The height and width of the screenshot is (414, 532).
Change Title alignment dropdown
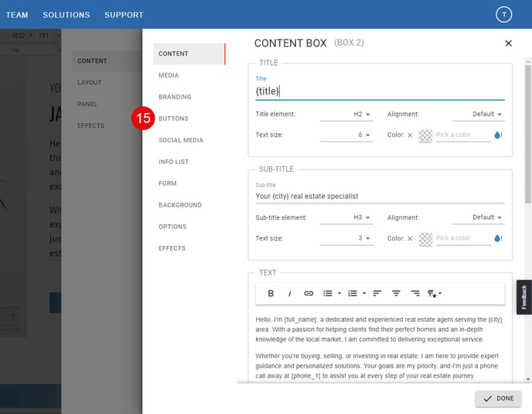click(x=479, y=114)
